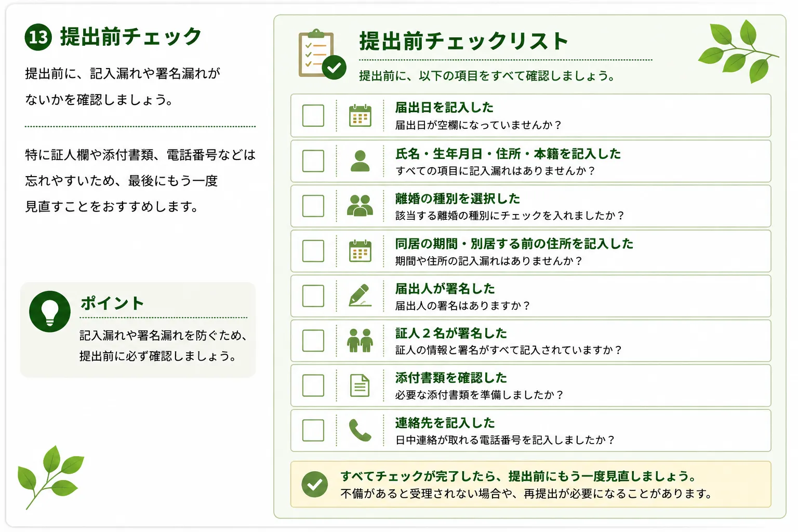
Task: Select the 氏名・生年月日・住所・本籍を記入した heading
Action: (508, 154)
